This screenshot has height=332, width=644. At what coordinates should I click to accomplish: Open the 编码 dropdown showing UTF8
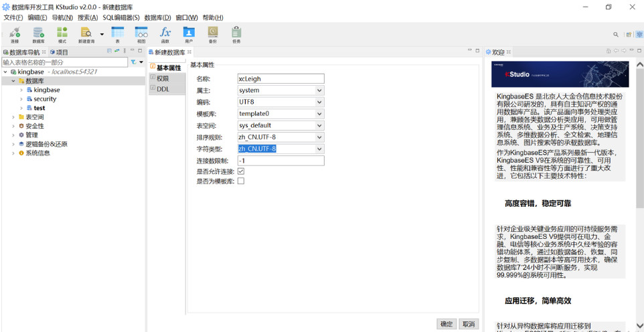point(319,102)
